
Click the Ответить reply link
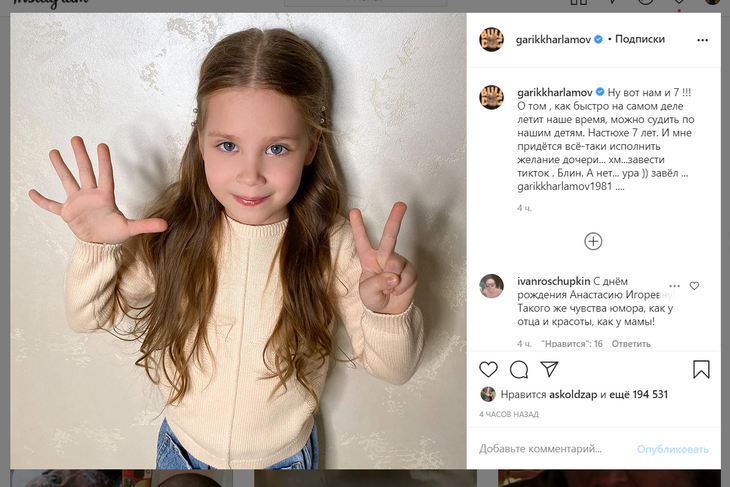click(631, 343)
